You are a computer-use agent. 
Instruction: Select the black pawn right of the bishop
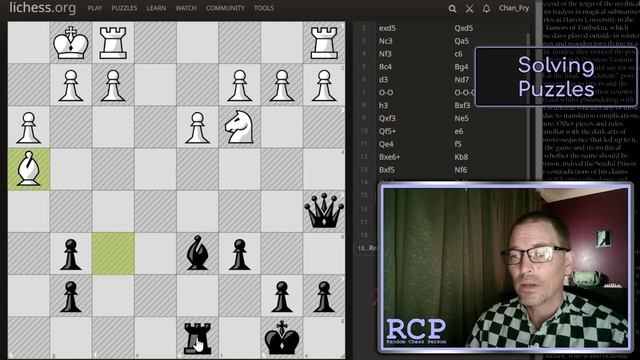(x=239, y=253)
